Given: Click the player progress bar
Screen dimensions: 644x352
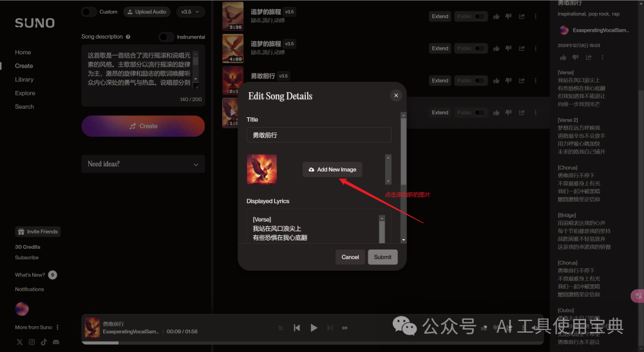Looking at the screenshot, I should 312,342.
